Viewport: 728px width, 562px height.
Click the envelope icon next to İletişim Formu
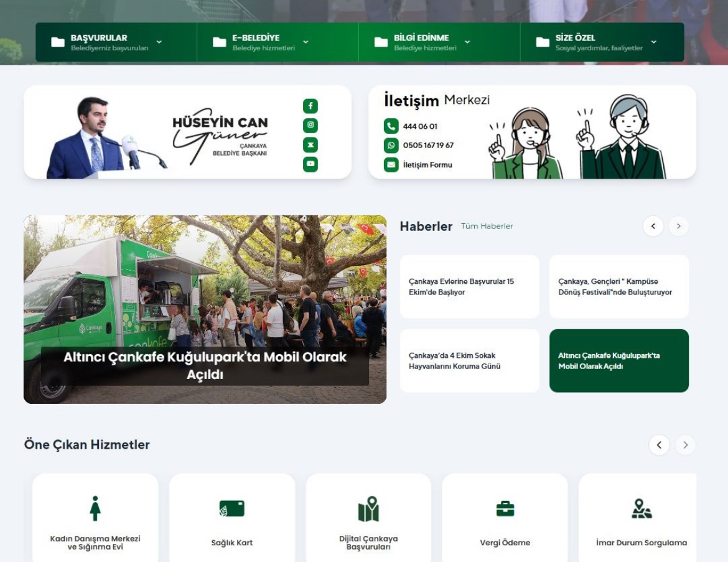[x=391, y=165]
